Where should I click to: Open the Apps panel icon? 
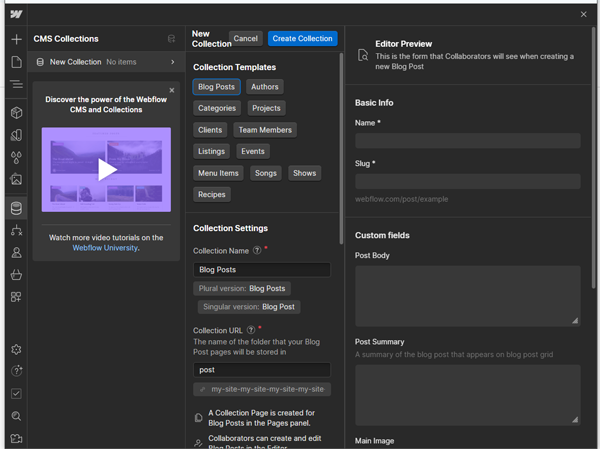(x=16, y=297)
